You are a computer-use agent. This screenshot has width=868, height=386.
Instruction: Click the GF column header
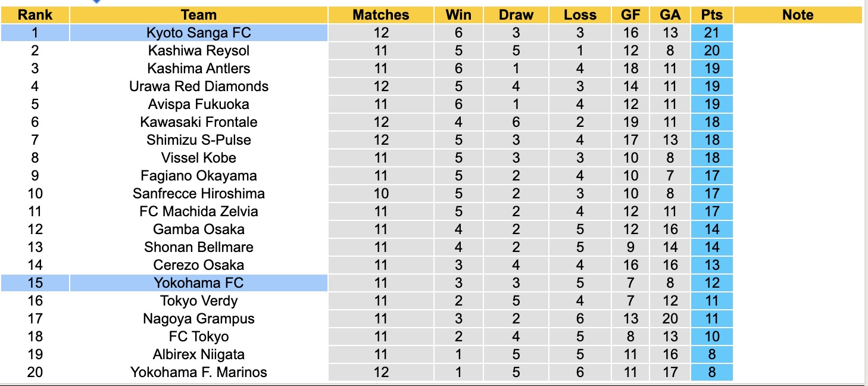(x=630, y=15)
